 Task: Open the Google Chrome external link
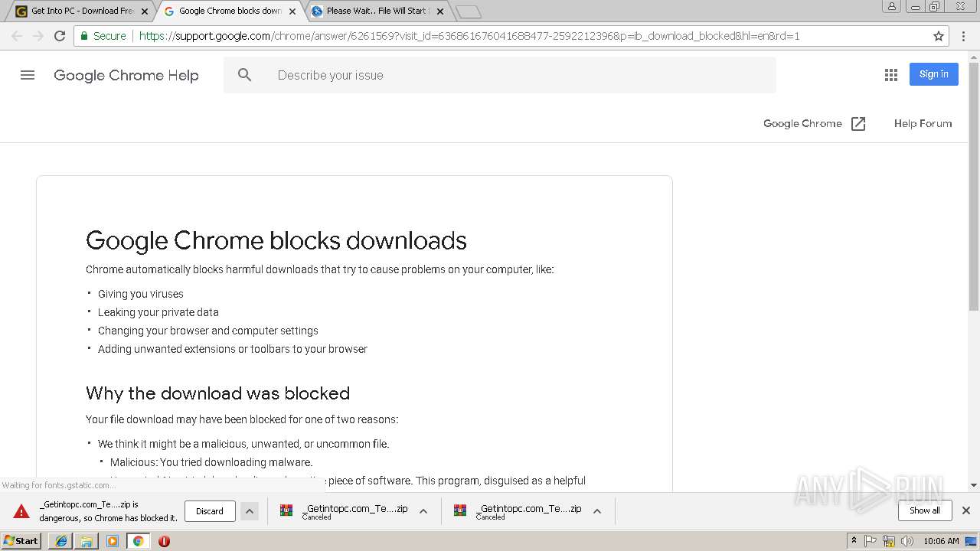click(x=815, y=123)
